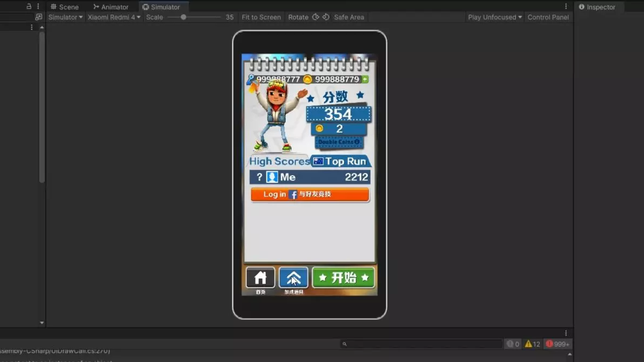The height and width of the screenshot is (362, 644).
Task: Open the Simulator view mode dropdown
Action: [65, 17]
